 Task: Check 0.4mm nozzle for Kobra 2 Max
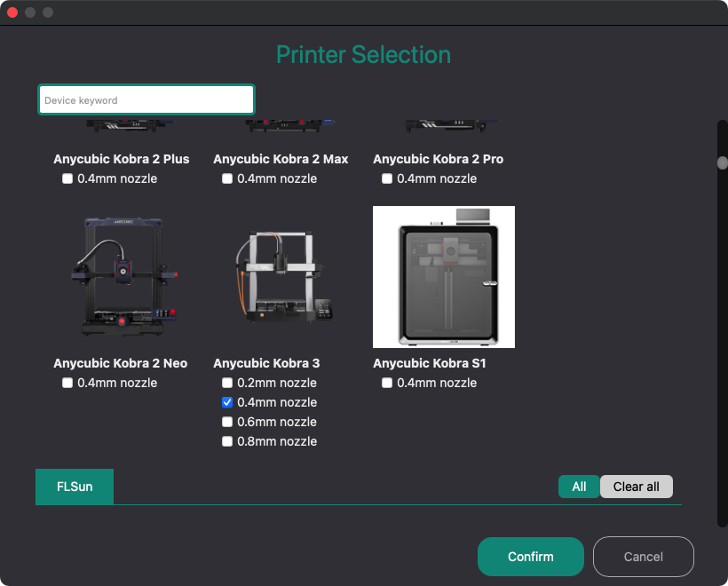pyautogui.click(x=227, y=178)
